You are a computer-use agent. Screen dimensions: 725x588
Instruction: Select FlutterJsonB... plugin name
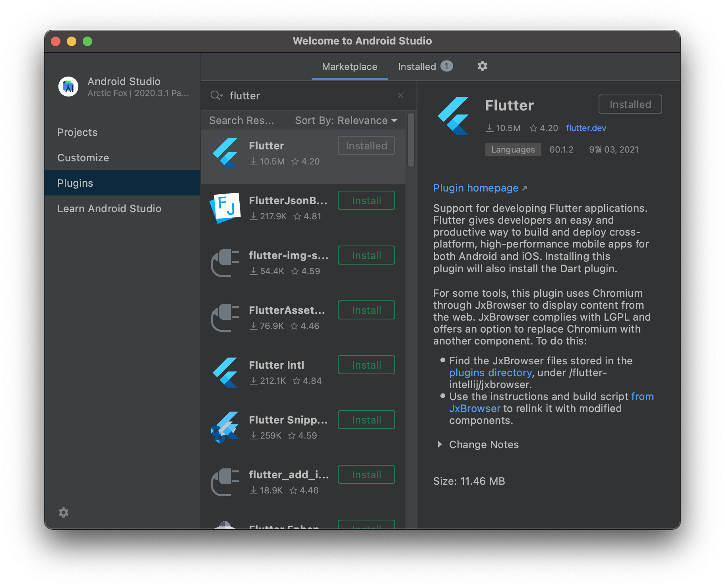(x=288, y=200)
